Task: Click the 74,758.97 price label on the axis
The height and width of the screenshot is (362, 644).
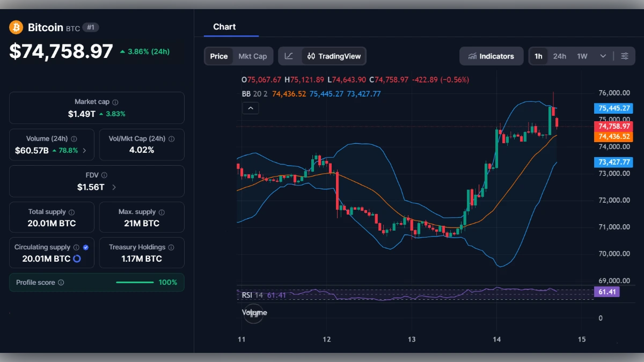Action: [613, 127]
